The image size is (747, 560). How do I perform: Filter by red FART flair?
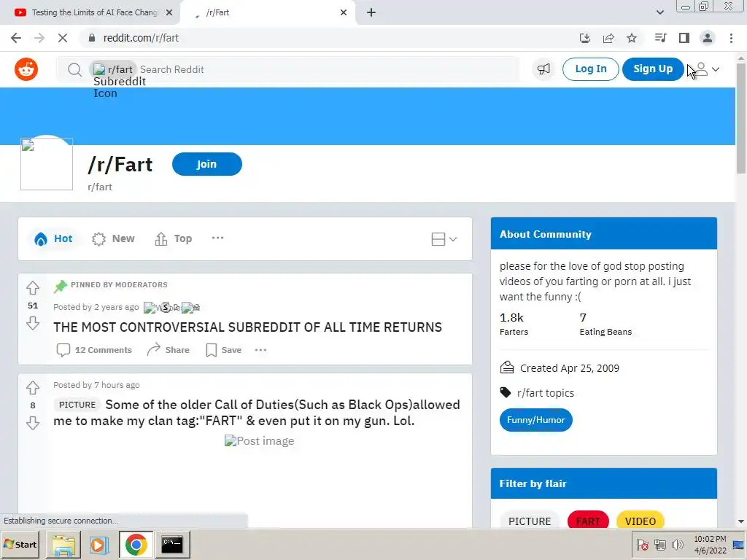[588, 521]
